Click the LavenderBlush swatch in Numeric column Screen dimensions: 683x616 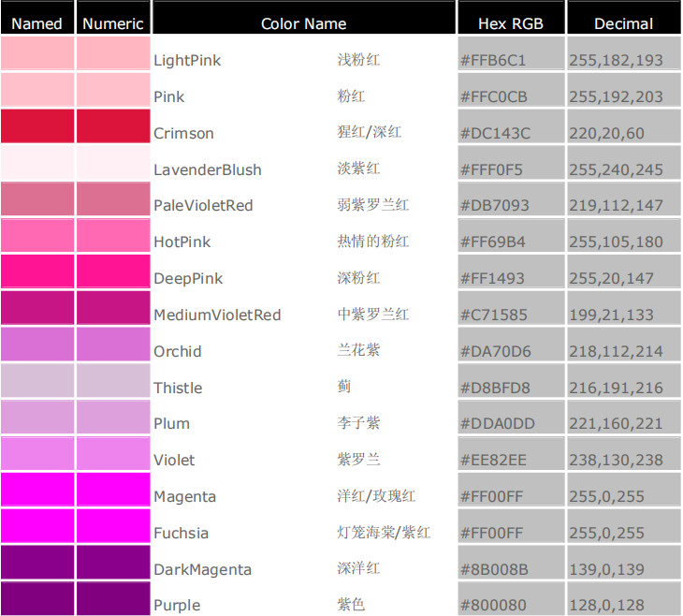click(x=113, y=163)
